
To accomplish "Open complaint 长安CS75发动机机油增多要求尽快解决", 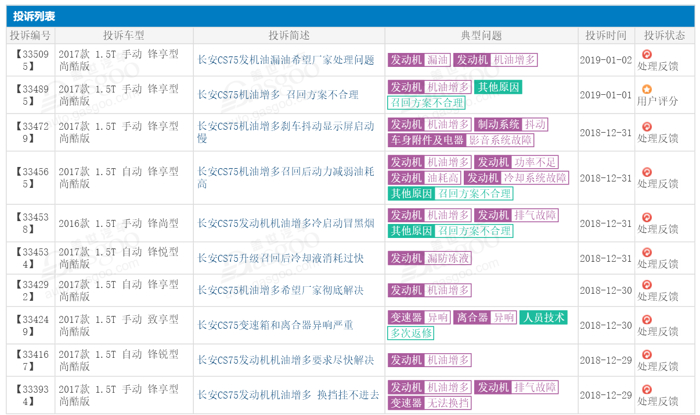I will point(286,360).
